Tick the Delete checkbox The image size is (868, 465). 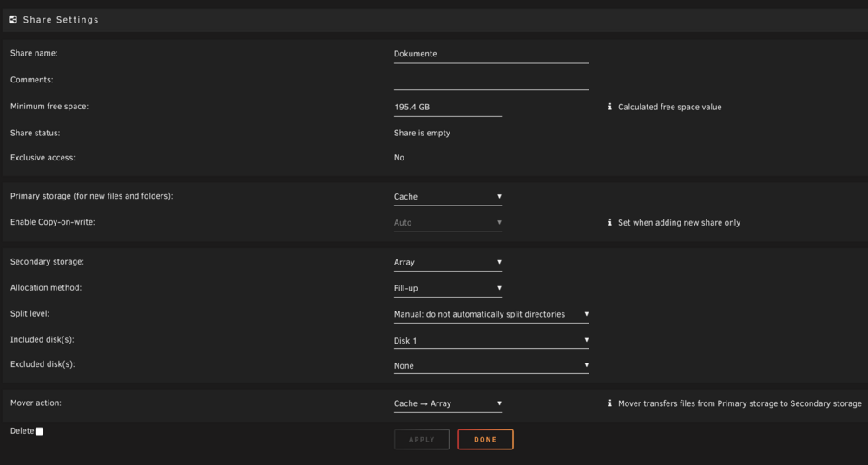[x=39, y=431]
